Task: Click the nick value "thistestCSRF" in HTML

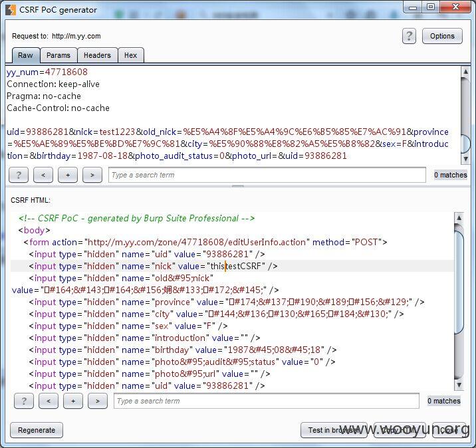Action: (x=236, y=266)
